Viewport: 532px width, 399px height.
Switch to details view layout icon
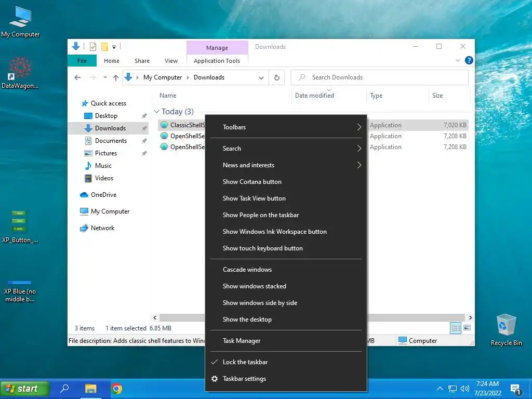pyautogui.click(x=456, y=328)
